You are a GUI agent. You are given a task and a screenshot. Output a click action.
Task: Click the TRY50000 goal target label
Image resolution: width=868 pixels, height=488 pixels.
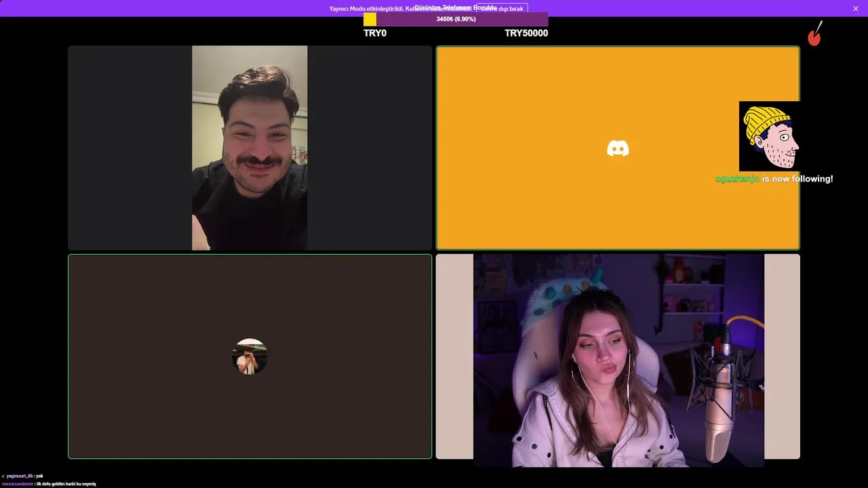pos(526,33)
